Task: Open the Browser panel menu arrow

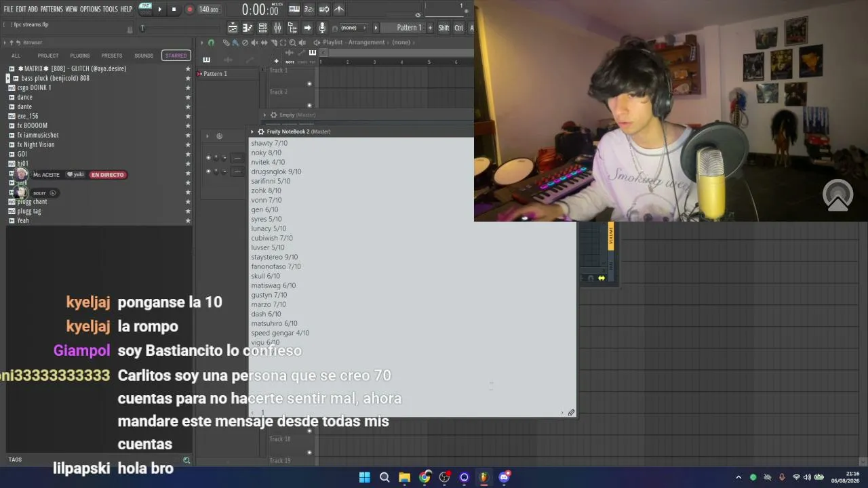Action: 4,43
